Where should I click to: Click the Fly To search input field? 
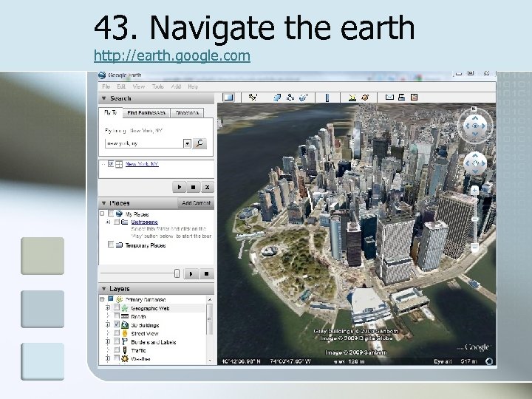click(x=145, y=143)
